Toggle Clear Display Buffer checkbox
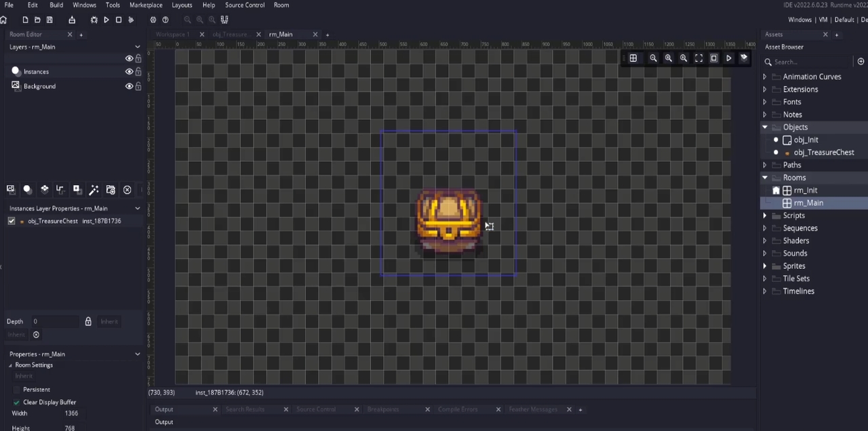 [x=16, y=402]
